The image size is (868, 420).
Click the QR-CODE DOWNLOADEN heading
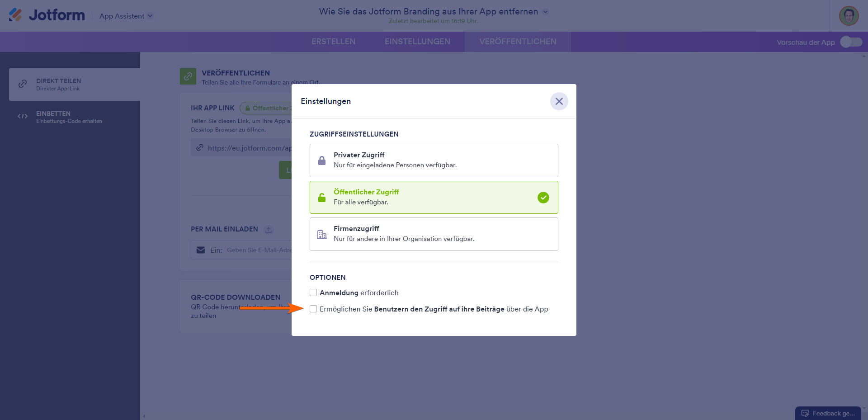click(x=236, y=297)
